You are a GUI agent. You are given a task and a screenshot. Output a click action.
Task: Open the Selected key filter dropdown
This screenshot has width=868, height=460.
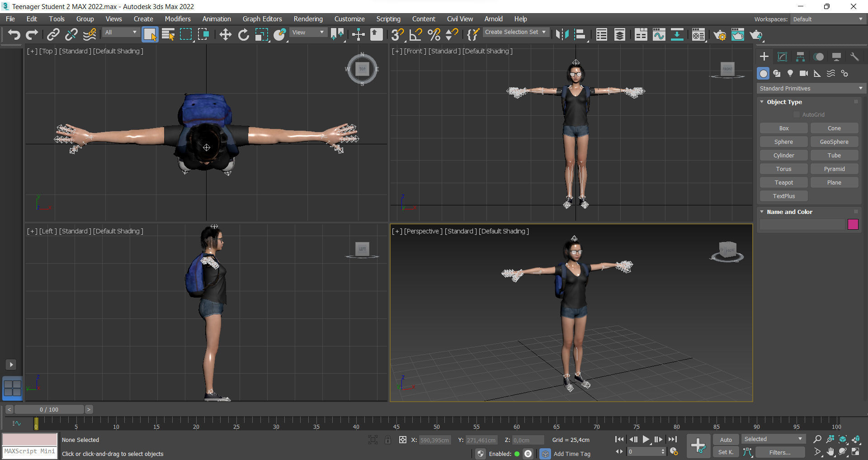coord(773,439)
